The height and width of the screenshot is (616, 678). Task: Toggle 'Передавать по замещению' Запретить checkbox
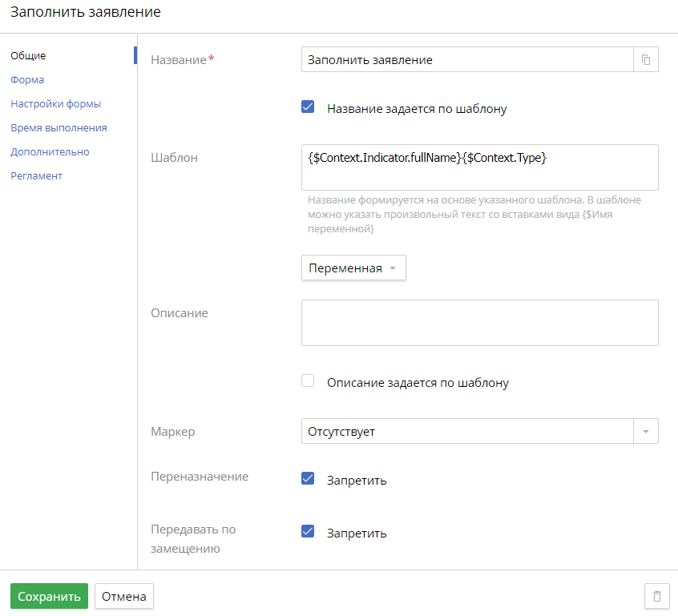(308, 532)
